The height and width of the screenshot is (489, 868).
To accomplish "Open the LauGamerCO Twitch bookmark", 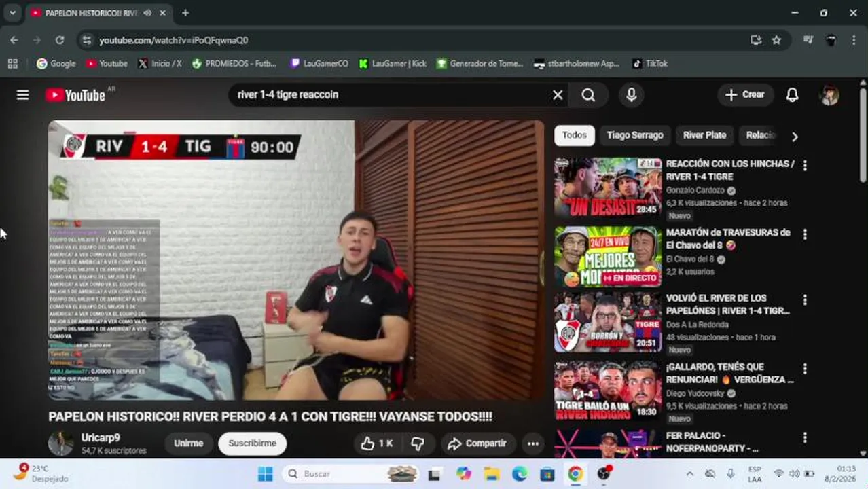I will (319, 64).
